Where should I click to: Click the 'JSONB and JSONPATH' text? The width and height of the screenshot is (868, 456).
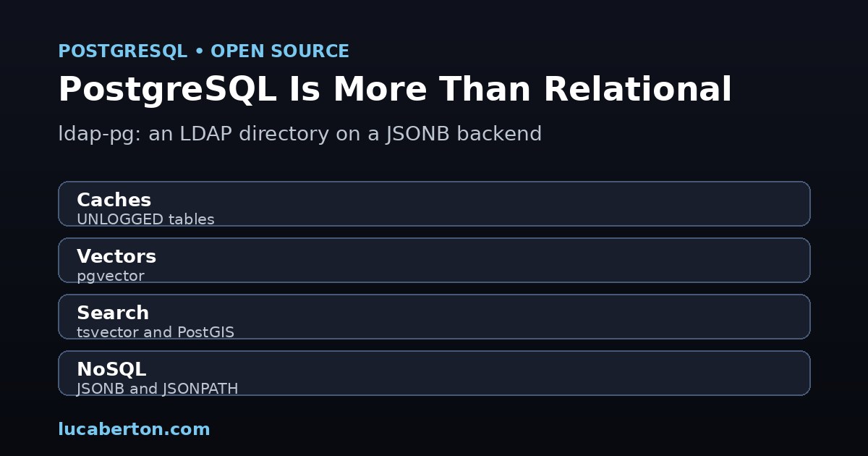point(157,389)
